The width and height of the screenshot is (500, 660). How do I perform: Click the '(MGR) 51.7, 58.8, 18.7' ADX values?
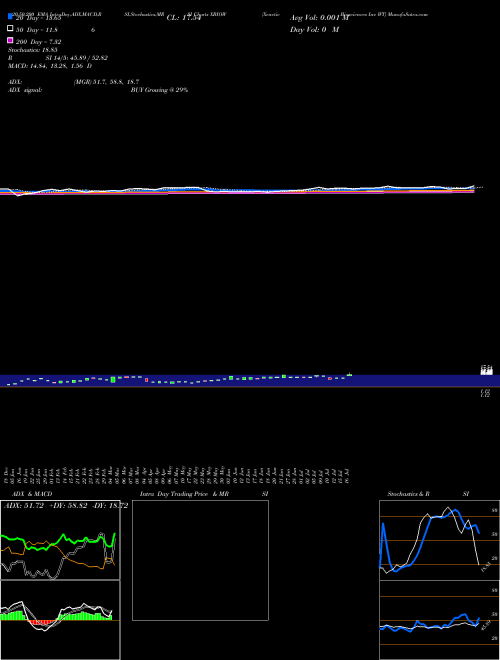pos(106,82)
